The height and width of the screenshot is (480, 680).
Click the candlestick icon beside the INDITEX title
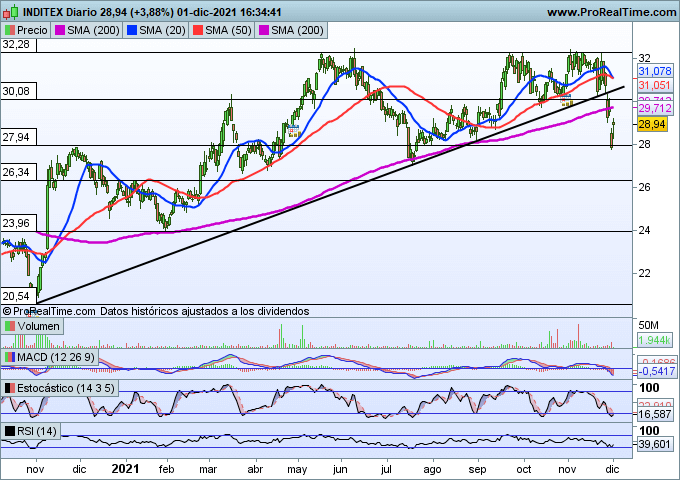point(10,12)
